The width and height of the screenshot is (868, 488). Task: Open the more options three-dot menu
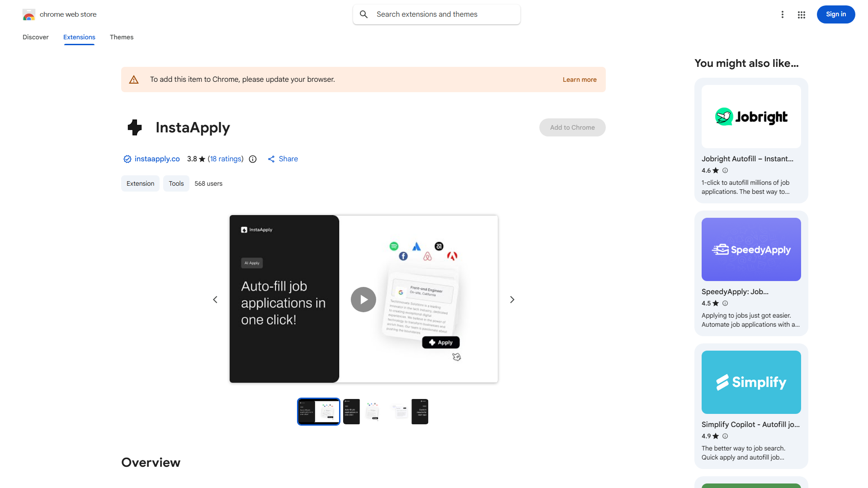coord(783,14)
